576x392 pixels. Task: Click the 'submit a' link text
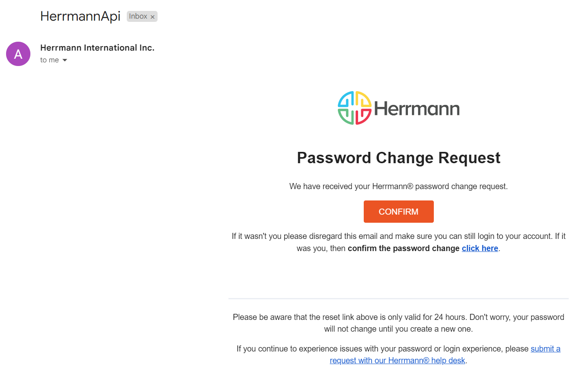pyautogui.click(x=545, y=349)
